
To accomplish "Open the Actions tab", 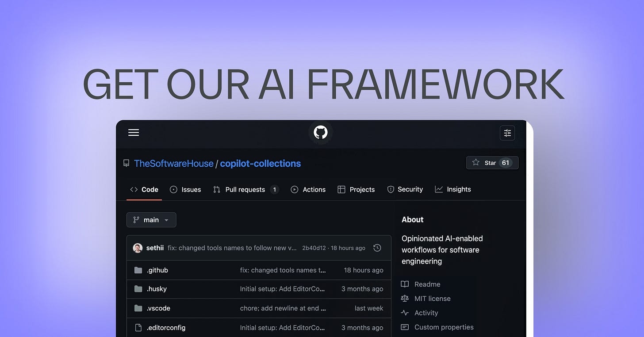I will 308,189.
